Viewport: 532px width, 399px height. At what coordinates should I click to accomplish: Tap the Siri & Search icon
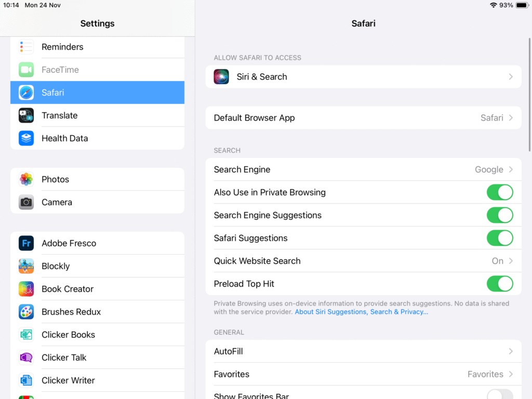221,77
